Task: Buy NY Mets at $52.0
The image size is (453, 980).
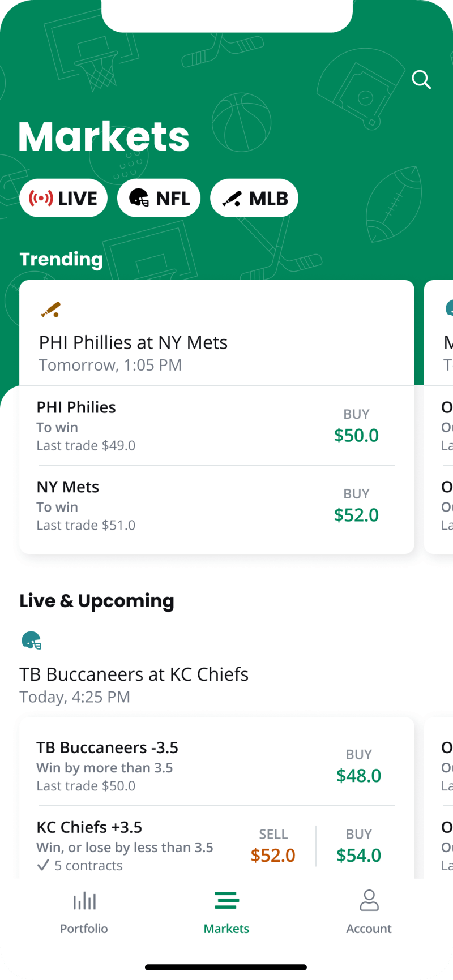Action: (x=356, y=506)
